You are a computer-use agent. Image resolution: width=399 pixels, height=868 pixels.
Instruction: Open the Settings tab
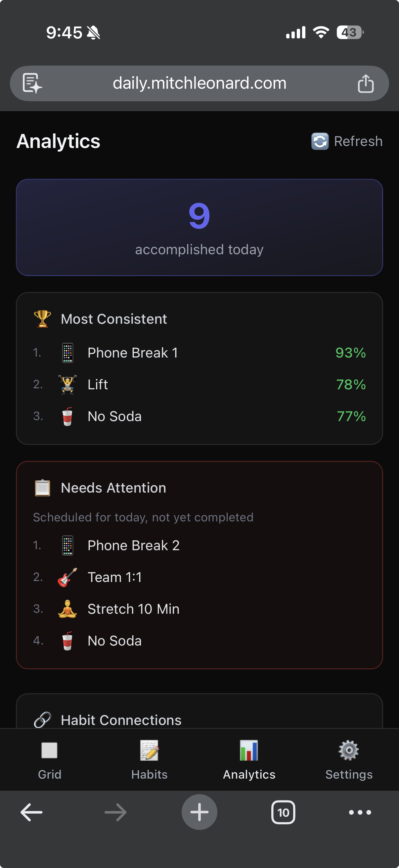pos(348,759)
